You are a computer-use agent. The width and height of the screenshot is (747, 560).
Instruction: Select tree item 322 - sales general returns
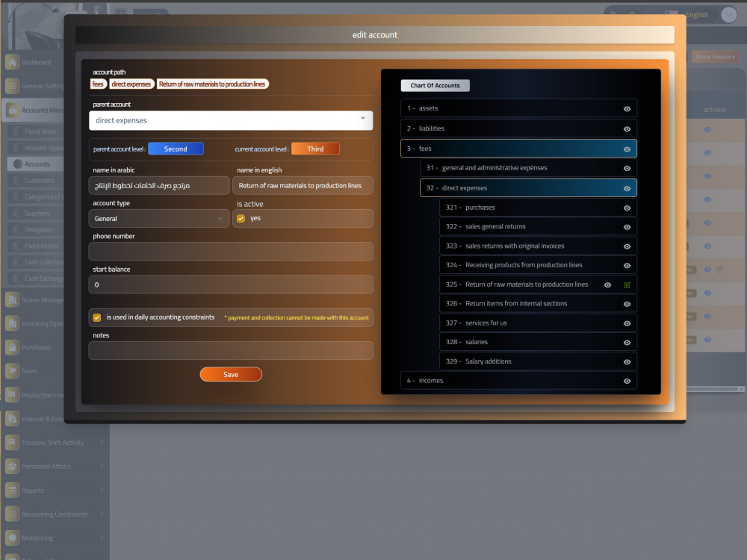coord(538,227)
